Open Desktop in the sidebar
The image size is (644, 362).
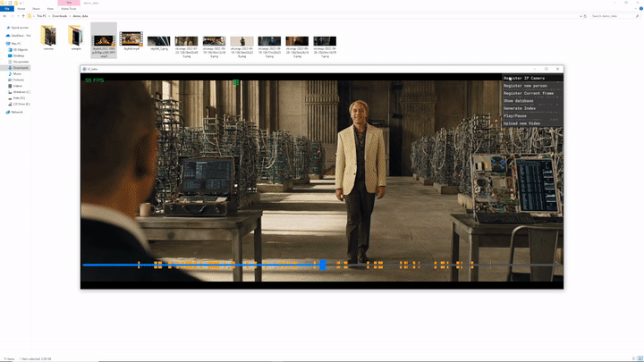click(x=16, y=55)
